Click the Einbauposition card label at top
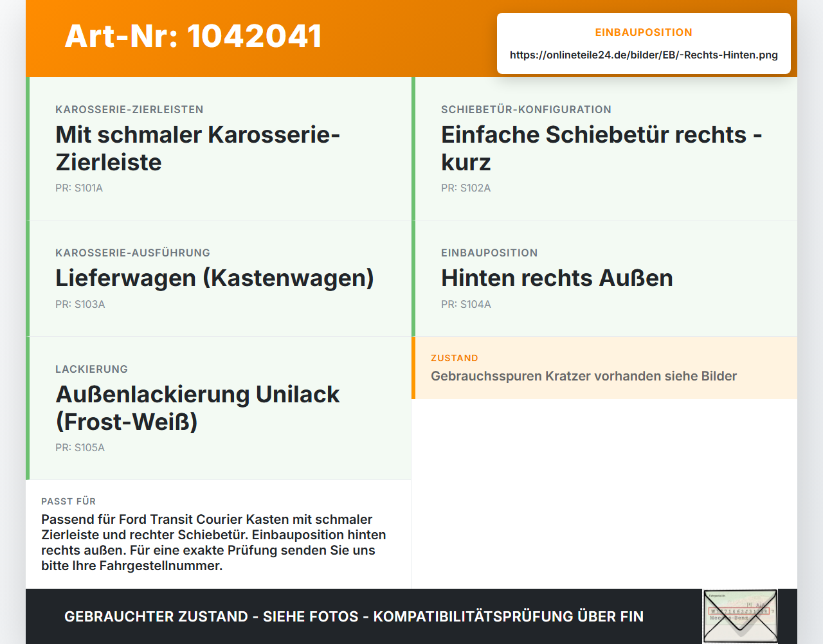Screen dimensions: 823x644 point(644,33)
